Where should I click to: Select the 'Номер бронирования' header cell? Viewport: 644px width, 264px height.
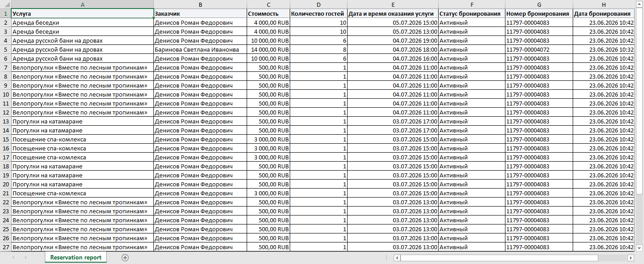(539, 13)
